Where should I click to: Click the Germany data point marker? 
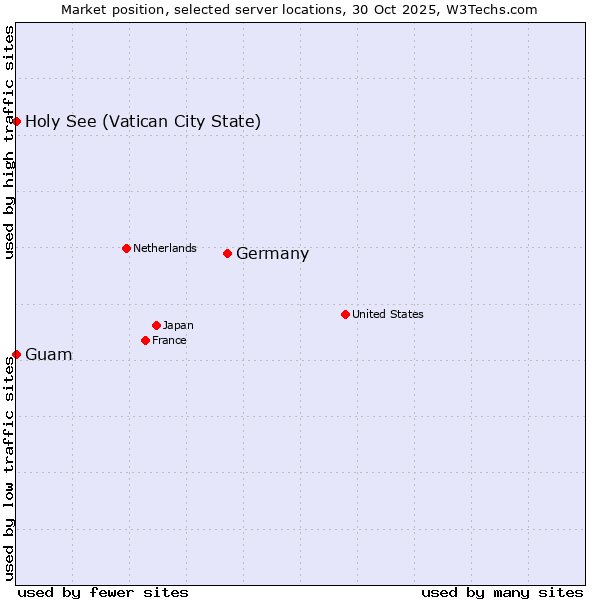pyautogui.click(x=228, y=253)
